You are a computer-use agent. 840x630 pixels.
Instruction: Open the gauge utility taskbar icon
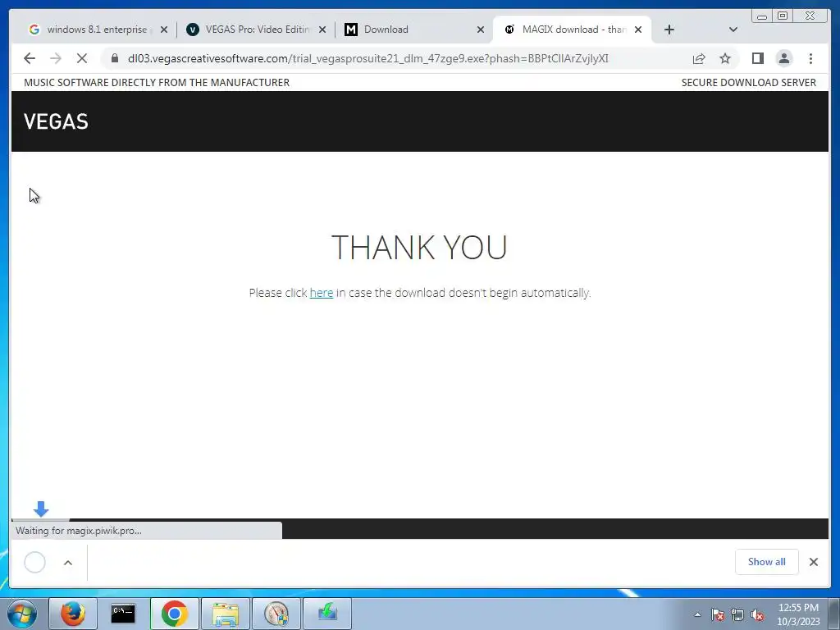(x=276, y=614)
